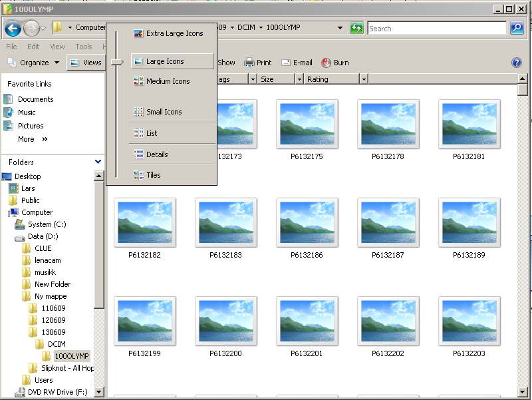Collapse the Folders pane chevron

click(98, 162)
